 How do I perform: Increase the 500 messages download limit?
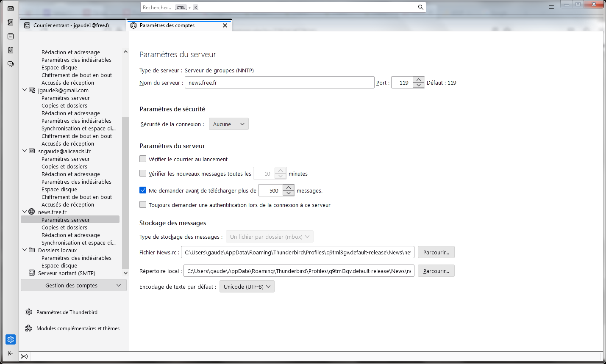pos(289,188)
